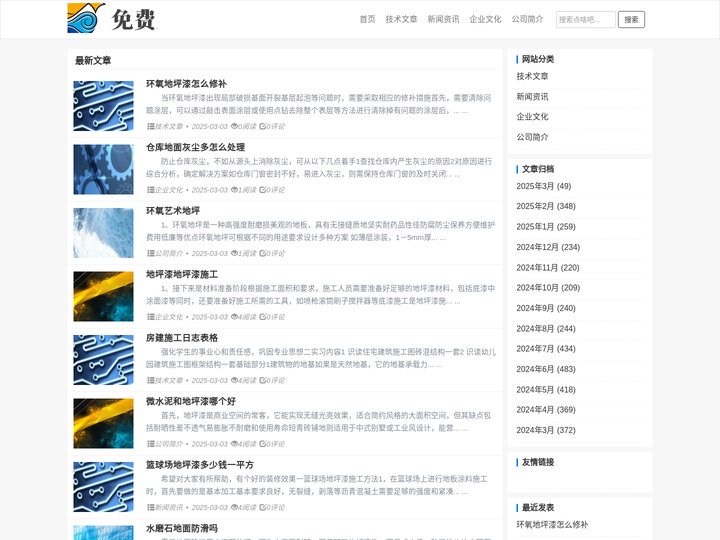Click comment icon under 地坪漆地坪漆施工
The width and height of the screenshot is (720, 540).
263,317
